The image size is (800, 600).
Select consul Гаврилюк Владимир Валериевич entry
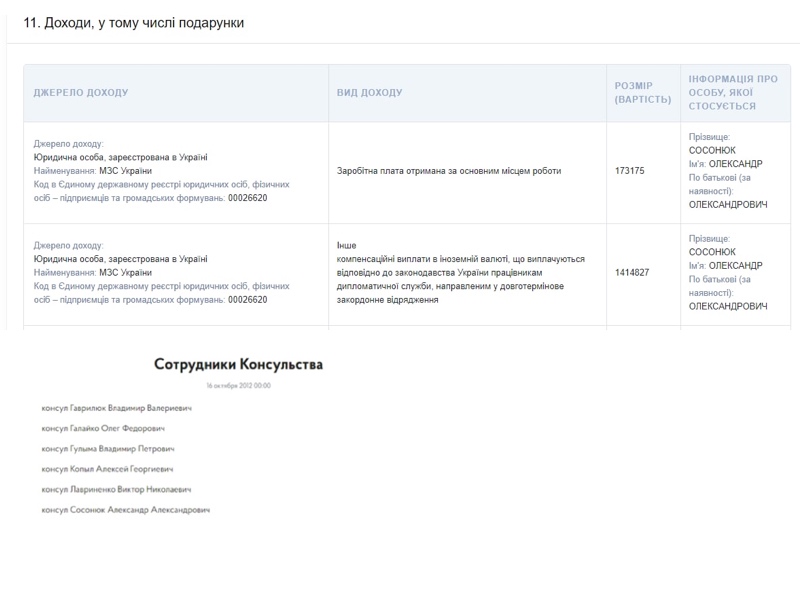(x=116, y=408)
